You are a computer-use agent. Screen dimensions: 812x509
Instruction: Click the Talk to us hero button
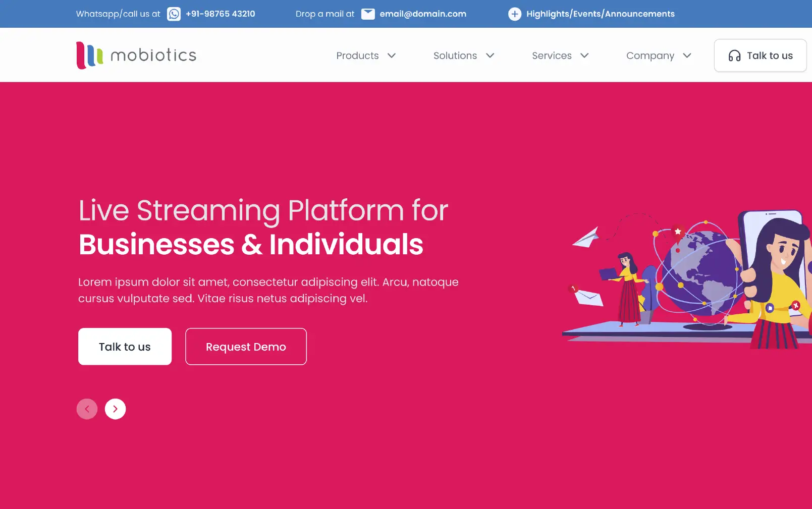[125, 347]
